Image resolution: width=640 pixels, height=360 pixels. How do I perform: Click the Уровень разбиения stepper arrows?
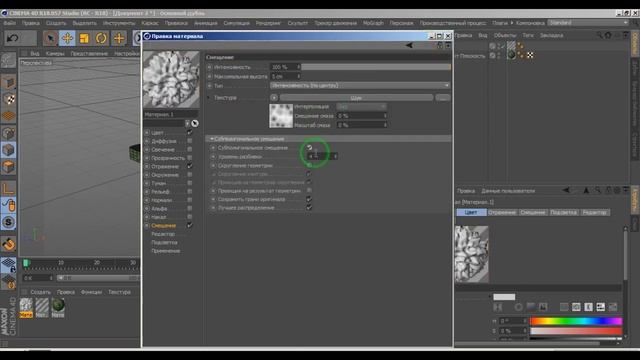336,156
